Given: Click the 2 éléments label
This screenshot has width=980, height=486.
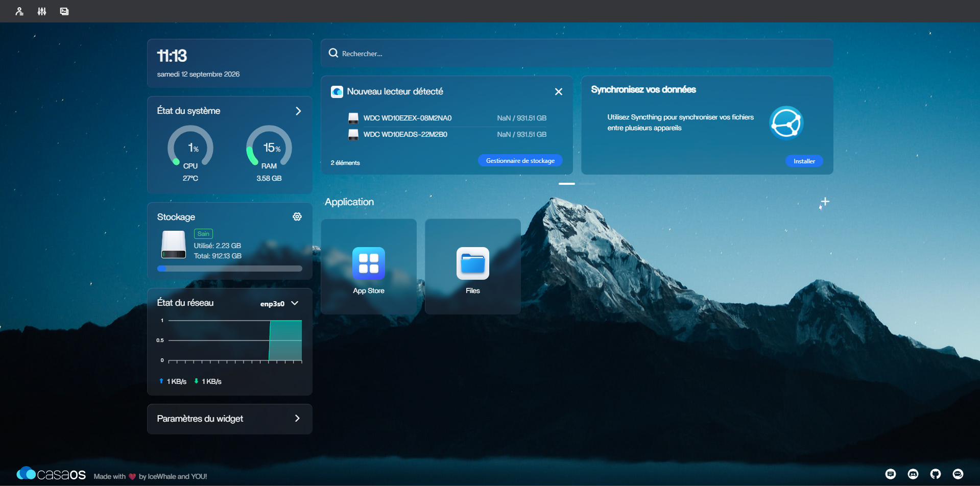Looking at the screenshot, I should 345,163.
